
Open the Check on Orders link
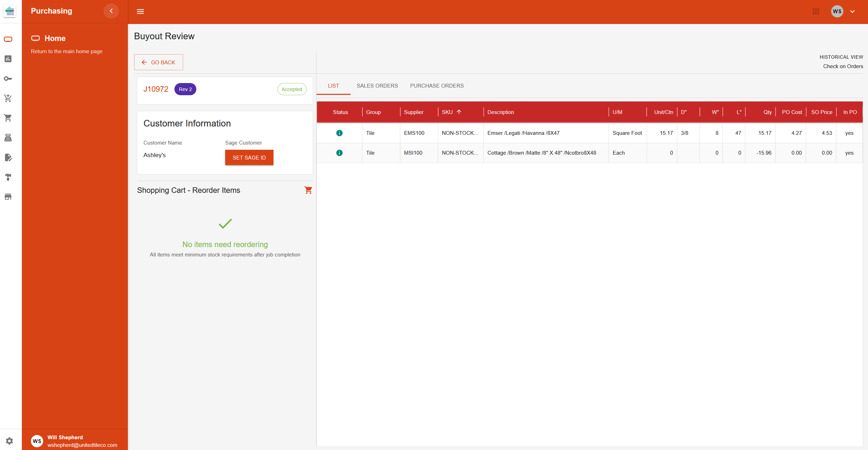click(843, 66)
